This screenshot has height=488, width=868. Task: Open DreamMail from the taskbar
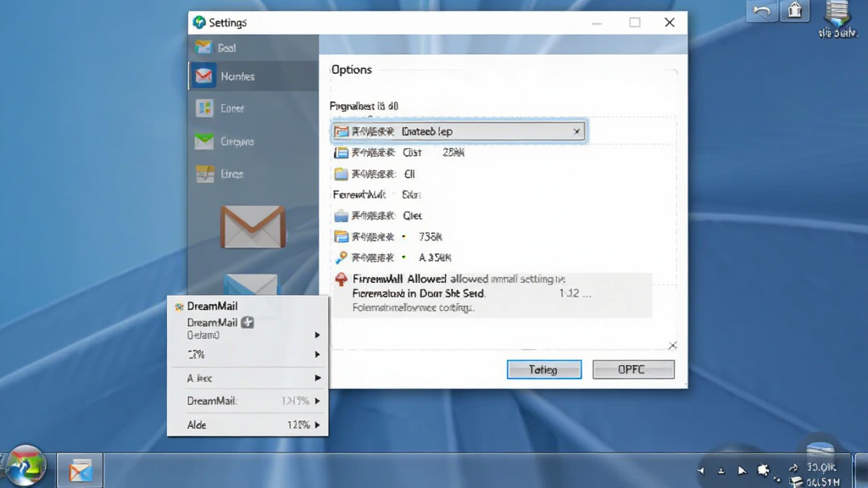[81, 471]
